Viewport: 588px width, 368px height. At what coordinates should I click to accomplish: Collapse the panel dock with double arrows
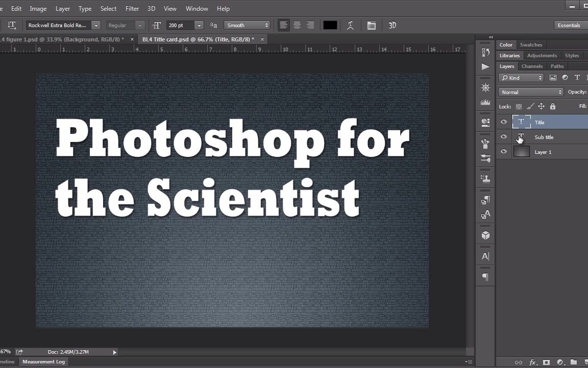coord(491,37)
